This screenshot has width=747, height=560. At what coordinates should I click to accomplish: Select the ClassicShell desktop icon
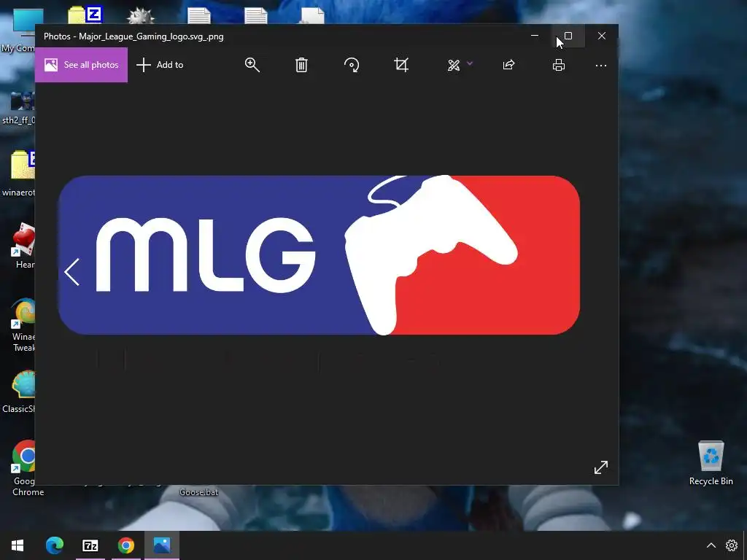tap(18, 392)
